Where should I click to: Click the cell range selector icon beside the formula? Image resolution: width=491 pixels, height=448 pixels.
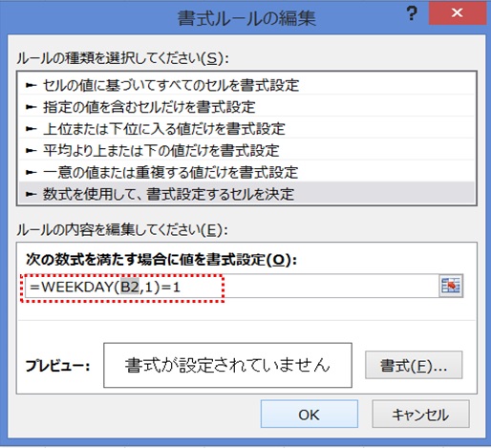(x=451, y=286)
